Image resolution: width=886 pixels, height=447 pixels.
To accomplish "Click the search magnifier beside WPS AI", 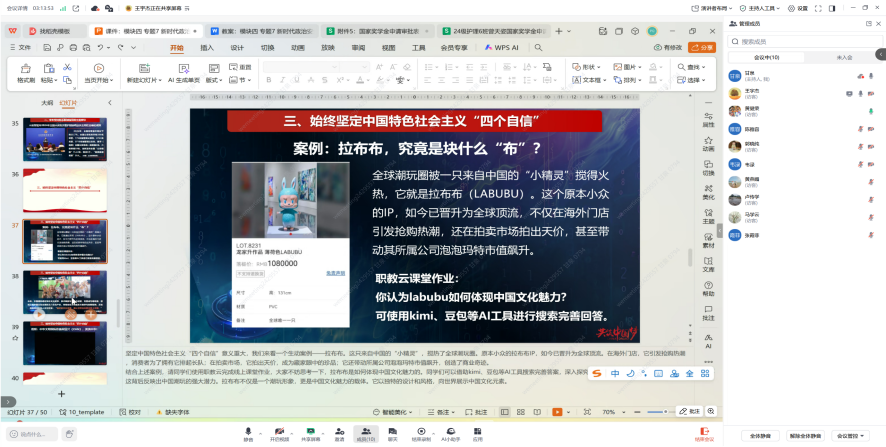I will pos(538,48).
